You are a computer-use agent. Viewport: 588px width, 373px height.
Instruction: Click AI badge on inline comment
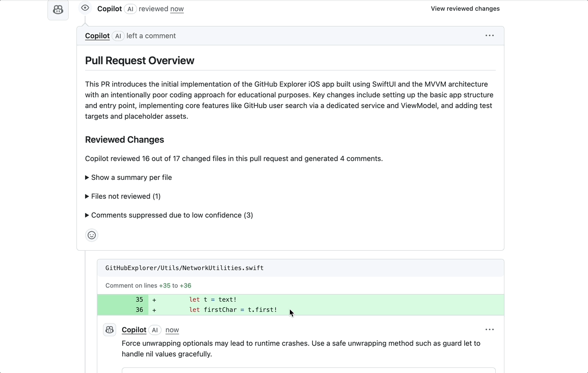coord(154,330)
